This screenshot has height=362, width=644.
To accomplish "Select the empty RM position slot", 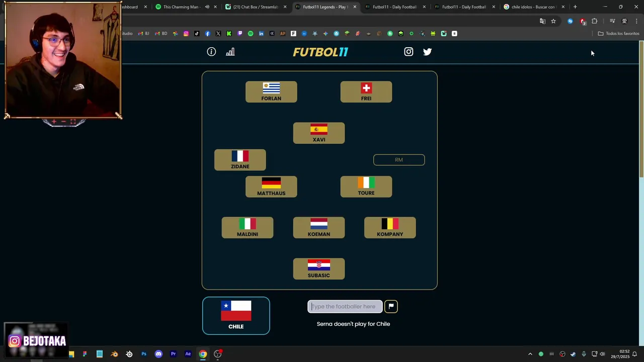I will pyautogui.click(x=399, y=160).
